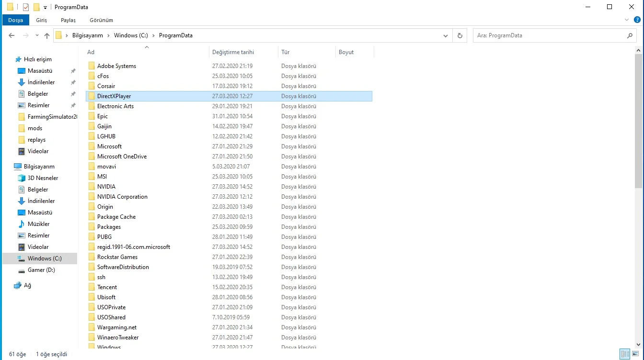This screenshot has height=360, width=644.
Task: Open Ağ in the navigation pane
Action: click(x=27, y=285)
